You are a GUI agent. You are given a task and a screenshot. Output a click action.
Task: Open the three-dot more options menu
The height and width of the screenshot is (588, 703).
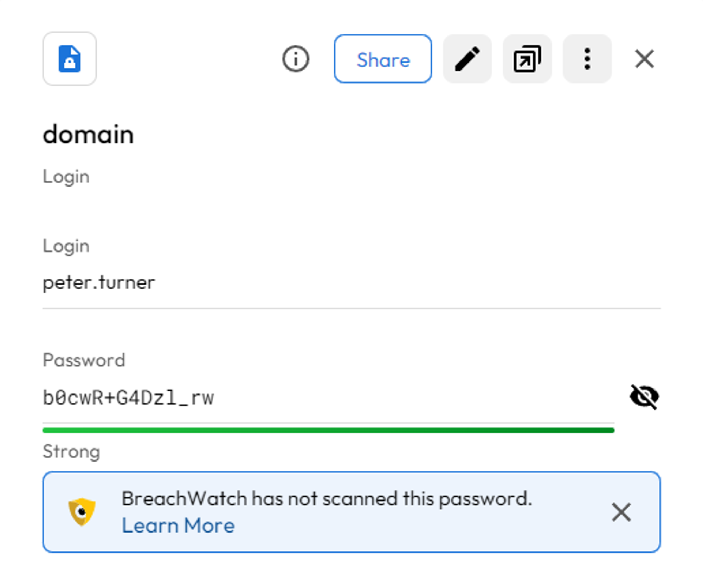pyautogui.click(x=587, y=59)
